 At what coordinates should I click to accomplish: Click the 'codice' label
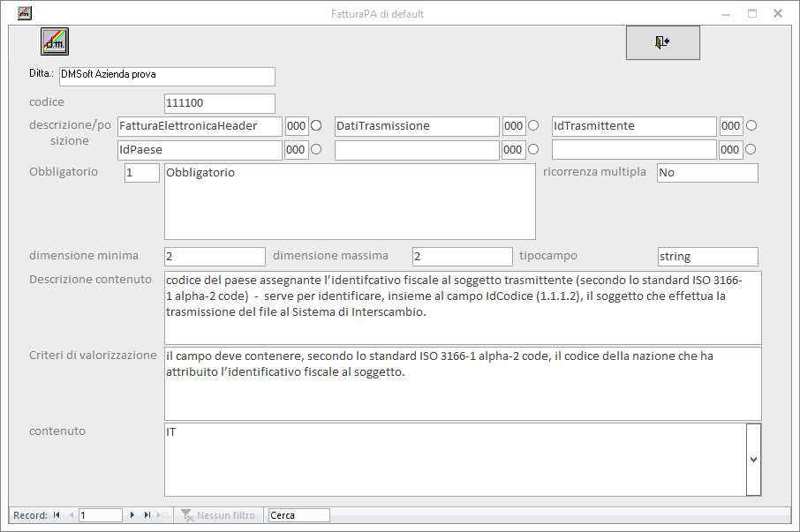coord(47,102)
